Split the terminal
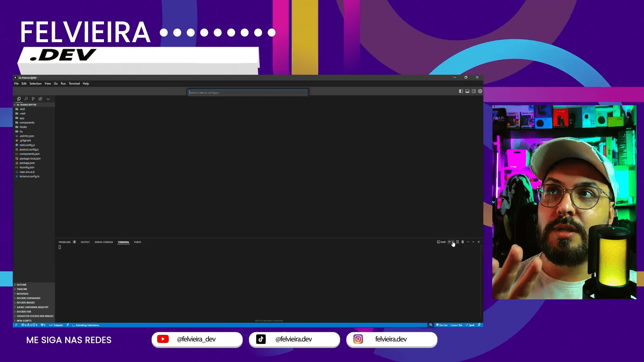644x362 pixels. coord(458,242)
